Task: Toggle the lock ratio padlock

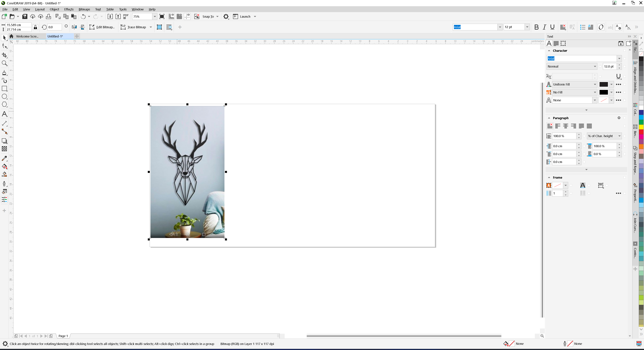Action: (35, 27)
